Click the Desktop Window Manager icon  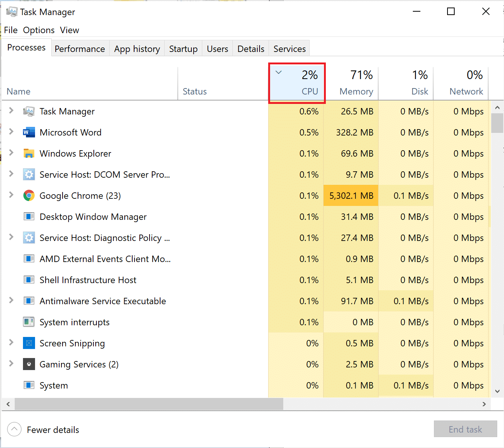[x=29, y=216]
